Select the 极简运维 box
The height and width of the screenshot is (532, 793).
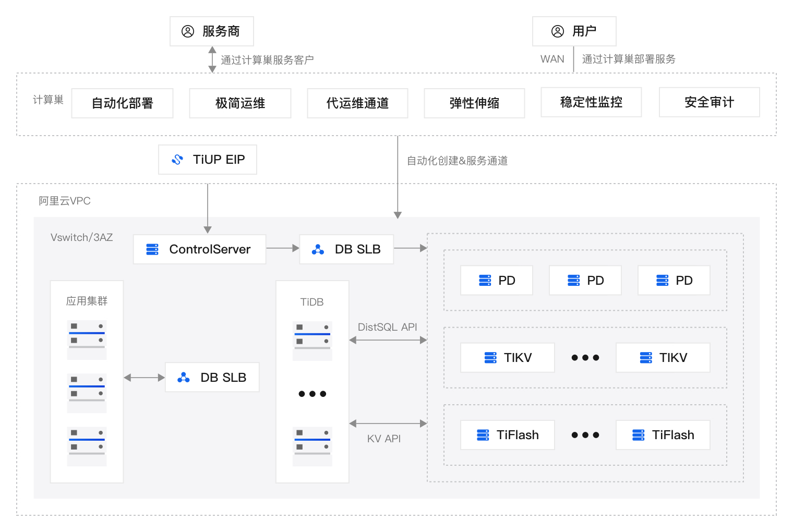click(240, 103)
